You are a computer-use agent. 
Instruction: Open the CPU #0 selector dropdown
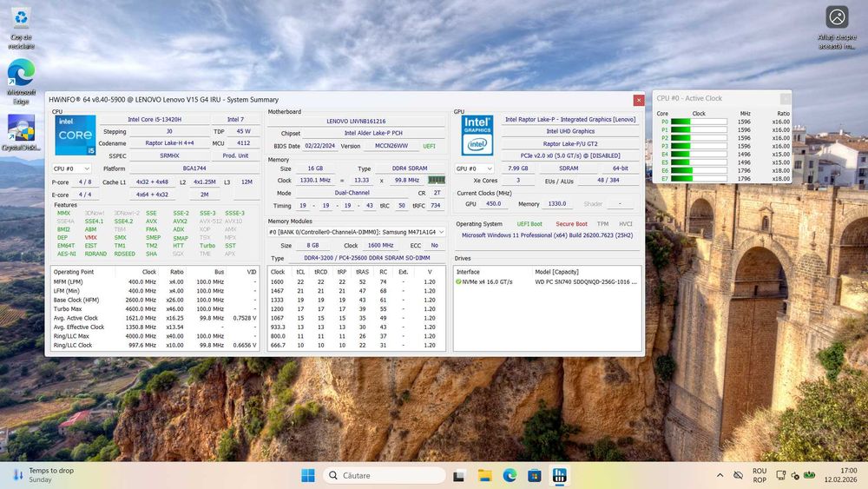point(71,169)
